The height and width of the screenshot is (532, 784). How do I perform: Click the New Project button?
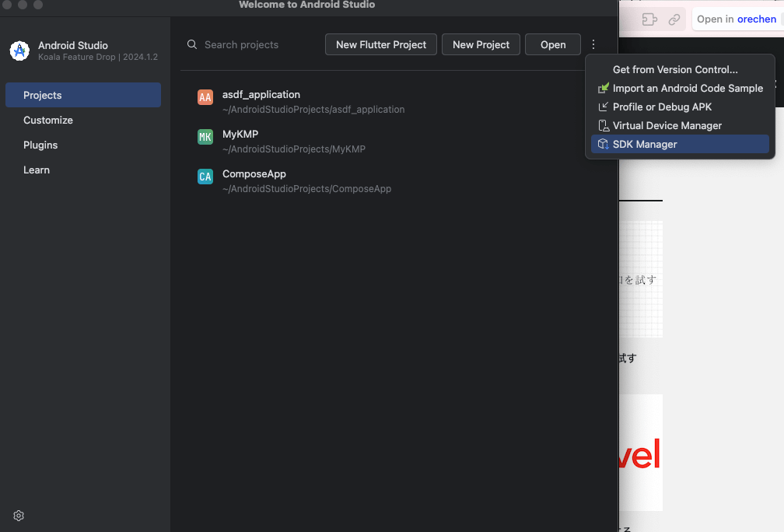481,44
